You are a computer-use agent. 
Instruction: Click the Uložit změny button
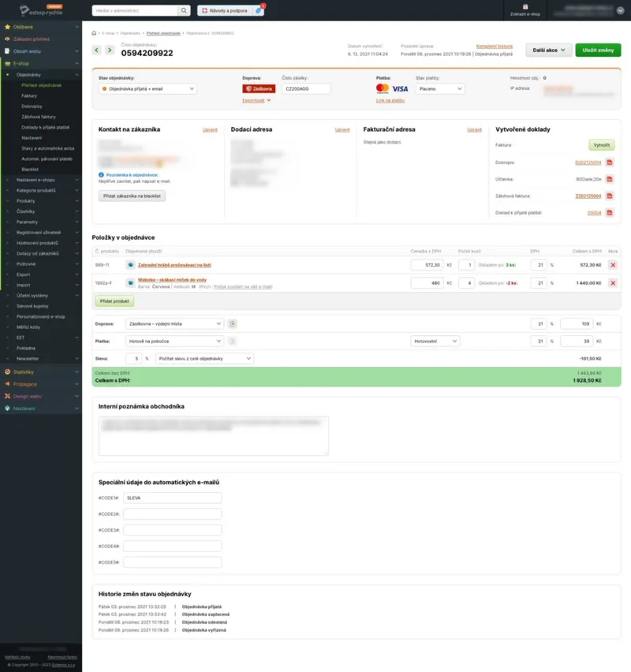click(598, 50)
